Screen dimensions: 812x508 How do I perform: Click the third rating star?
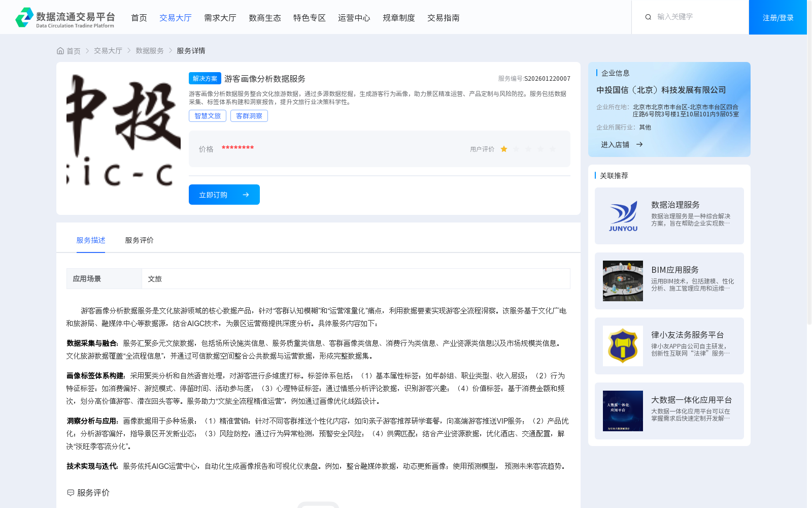click(x=528, y=149)
